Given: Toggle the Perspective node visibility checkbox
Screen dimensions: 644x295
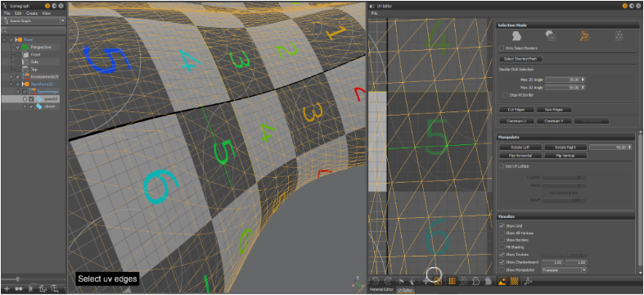Looking at the screenshot, I should [x=18, y=48].
